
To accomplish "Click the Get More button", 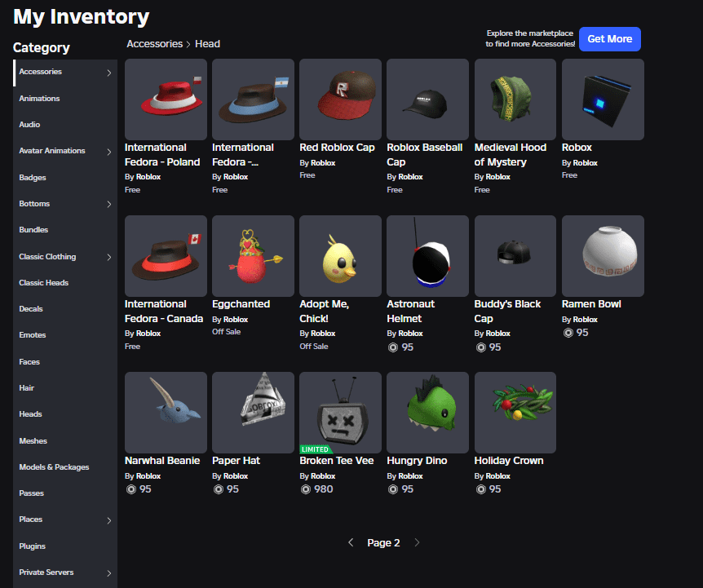I will (x=609, y=38).
